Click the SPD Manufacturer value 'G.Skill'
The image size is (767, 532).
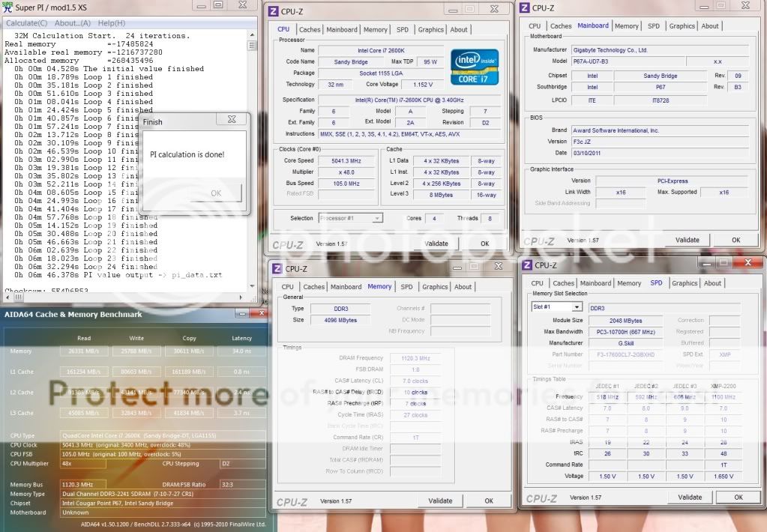point(625,343)
